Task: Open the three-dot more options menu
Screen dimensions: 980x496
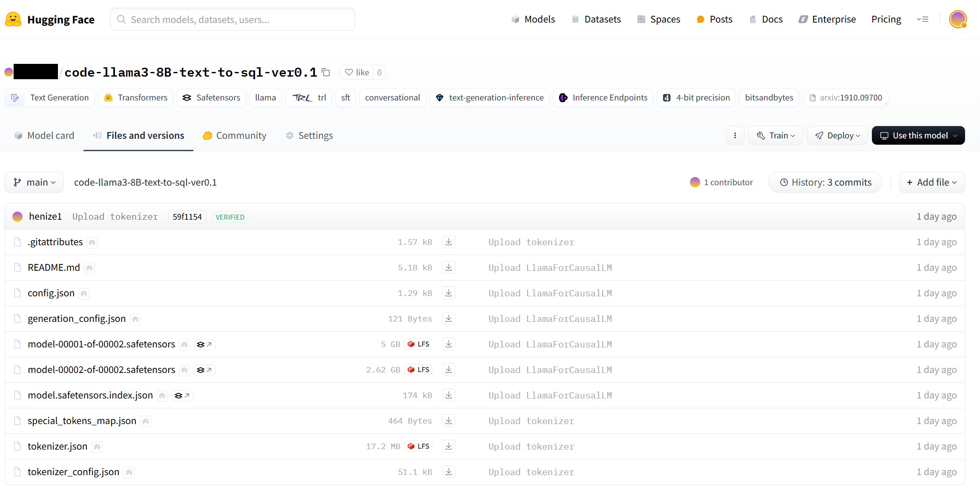Action: [735, 135]
